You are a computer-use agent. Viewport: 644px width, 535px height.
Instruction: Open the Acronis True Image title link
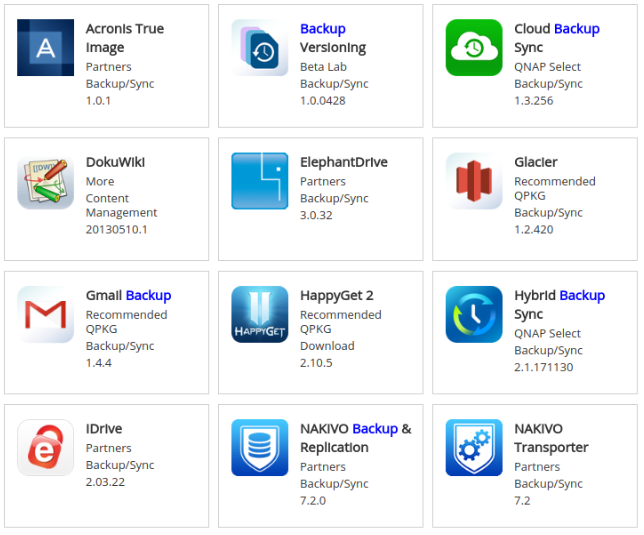point(125,38)
